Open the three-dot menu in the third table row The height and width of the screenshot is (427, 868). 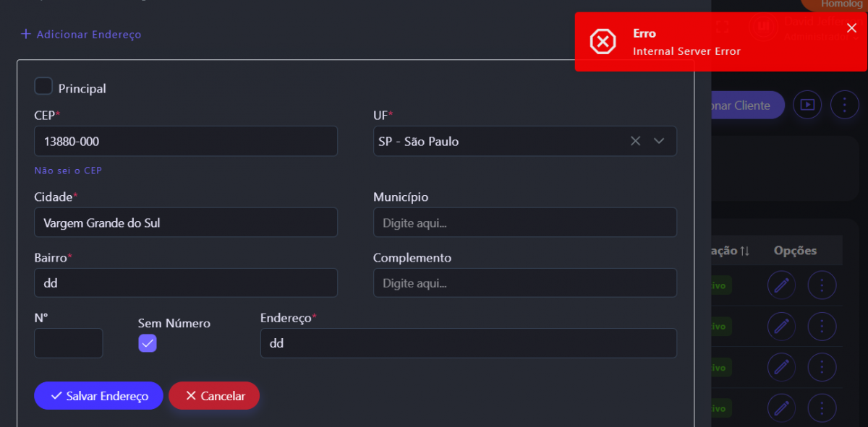tap(822, 368)
